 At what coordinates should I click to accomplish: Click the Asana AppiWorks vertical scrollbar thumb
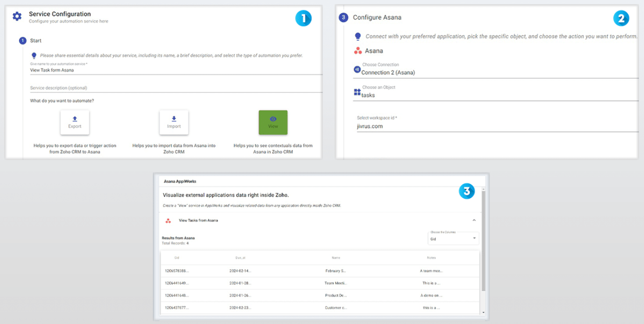(x=484, y=240)
